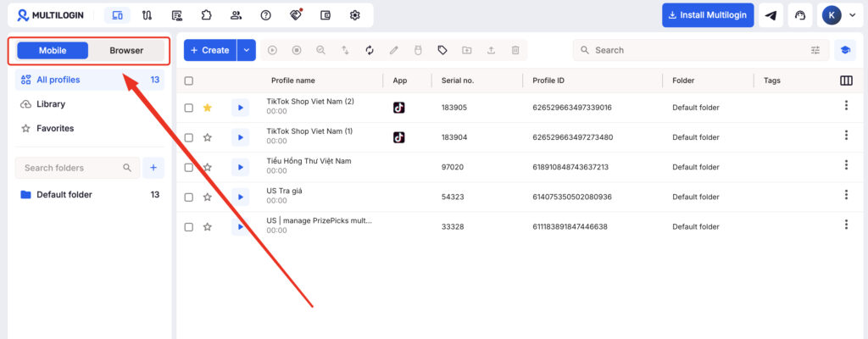
Task: Open the Telegram paper plane icon
Action: (771, 15)
